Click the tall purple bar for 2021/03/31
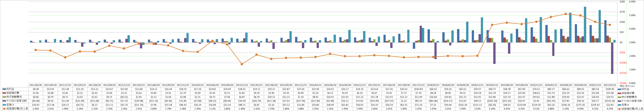 (x=612, y=58)
